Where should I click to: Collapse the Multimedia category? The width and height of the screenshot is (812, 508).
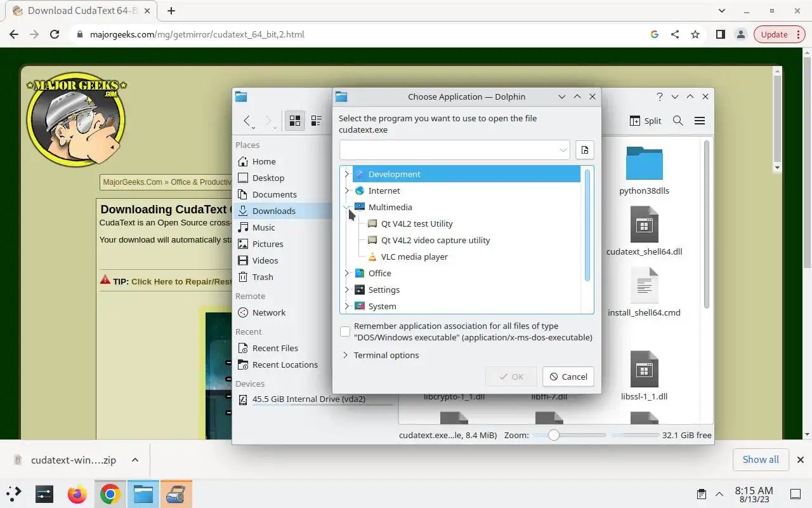click(x=346, y=207)
